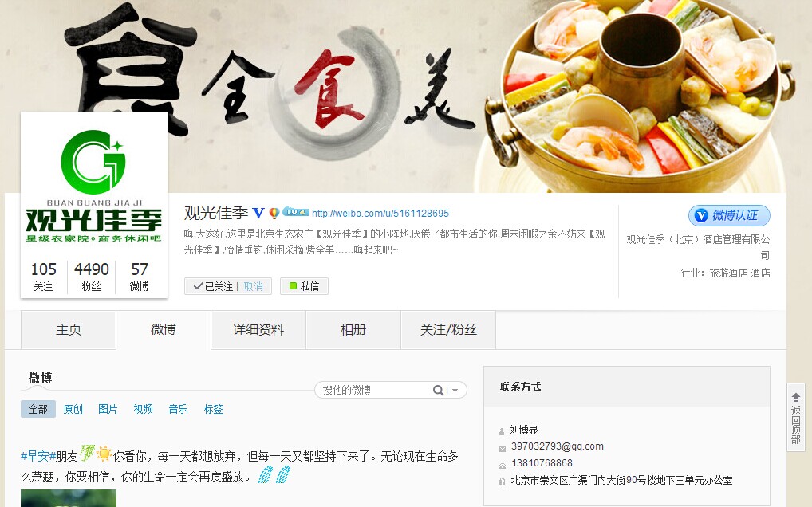Screen dimensions: 812x507
Task: Click the person icon beside 刘博显
Action: point(501,431)
